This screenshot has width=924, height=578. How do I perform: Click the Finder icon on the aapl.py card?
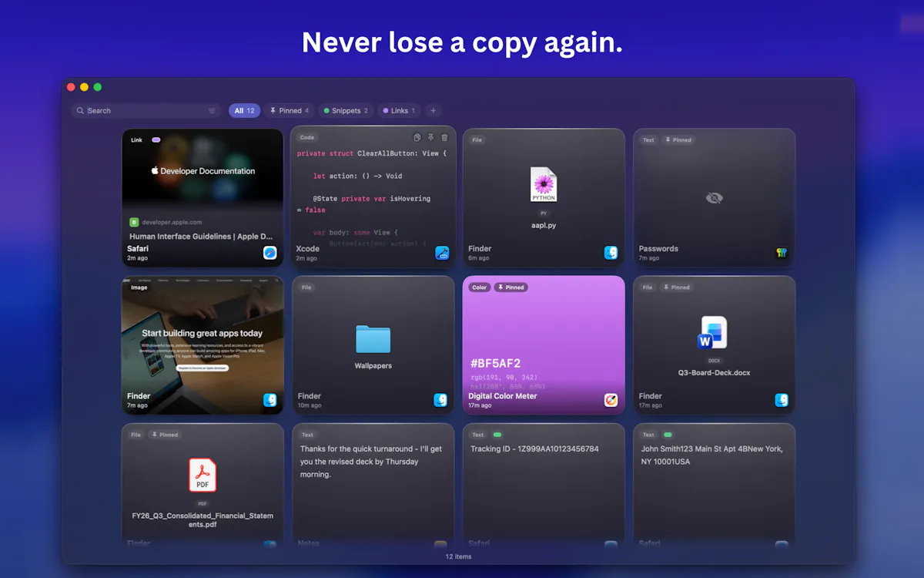click(x=611, y=253)
